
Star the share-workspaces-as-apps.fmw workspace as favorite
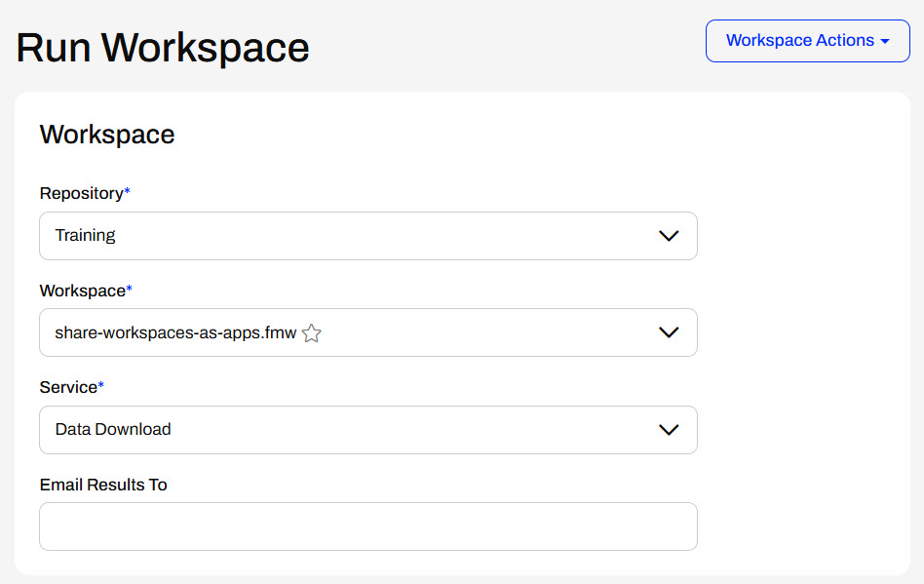click(312, 333)
